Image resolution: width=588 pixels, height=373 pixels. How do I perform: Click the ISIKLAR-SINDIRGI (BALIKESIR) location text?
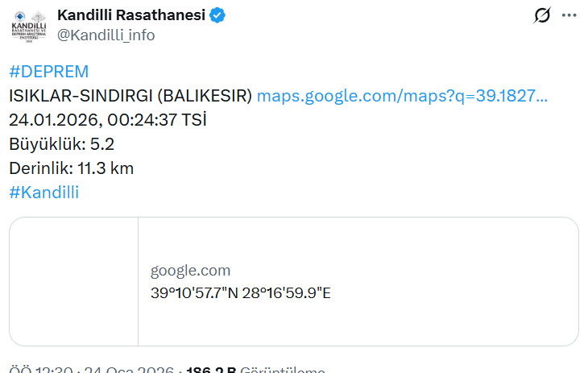pos(130,96)
